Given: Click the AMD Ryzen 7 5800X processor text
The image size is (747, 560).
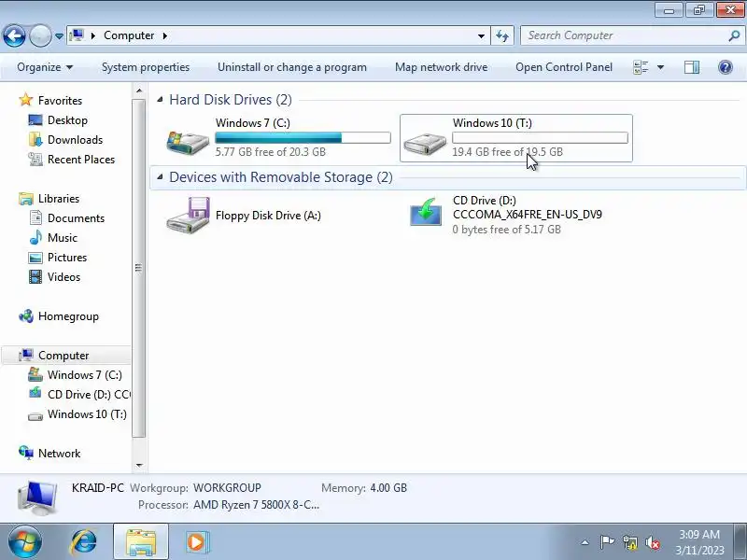Looking at the screenshot, I should [x=256, y=505].
